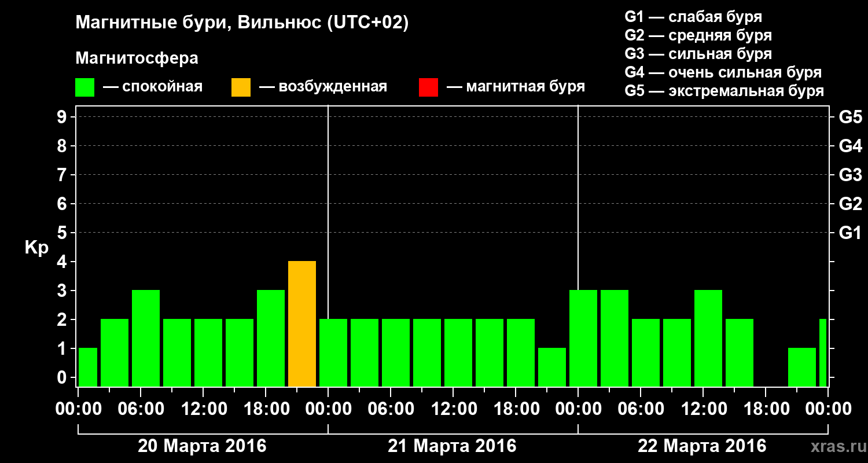The image size is (868, 463).
Task: Select the Kp 3 bar near 18:00 on 20 March
Action: click(271, 339)
